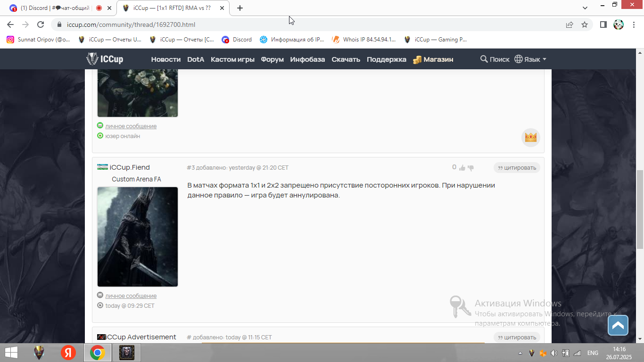Click the blue scroll-to-top arrow button
The height and width of the screenshot is (362, 644).
[618, 325]
